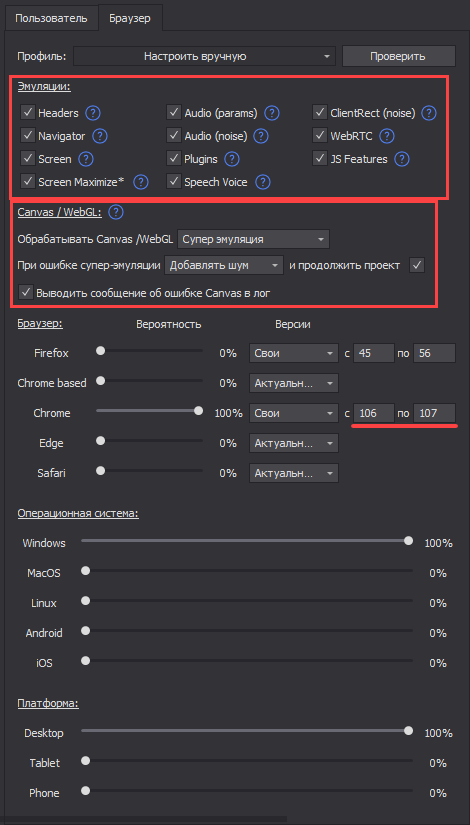Disable Canvas error log message checkbox
The width and height of the screenshot is (470, 825).
click(25, 293)
